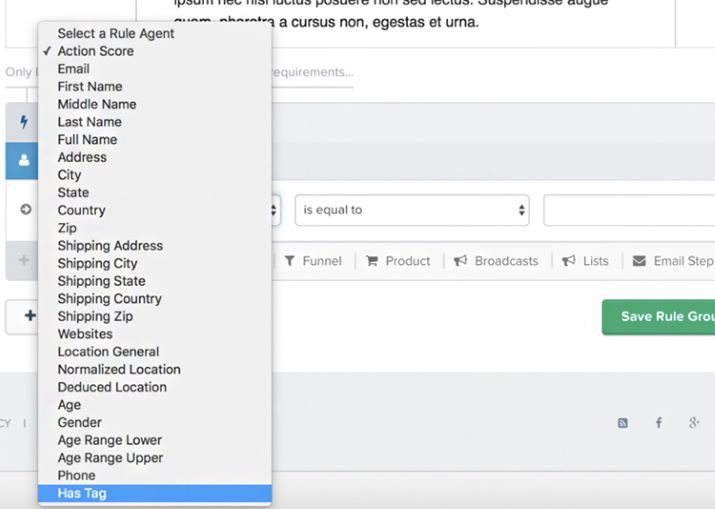Pick the Zip option
Screen dimensions: 715x509
click(x=155, y=228)
